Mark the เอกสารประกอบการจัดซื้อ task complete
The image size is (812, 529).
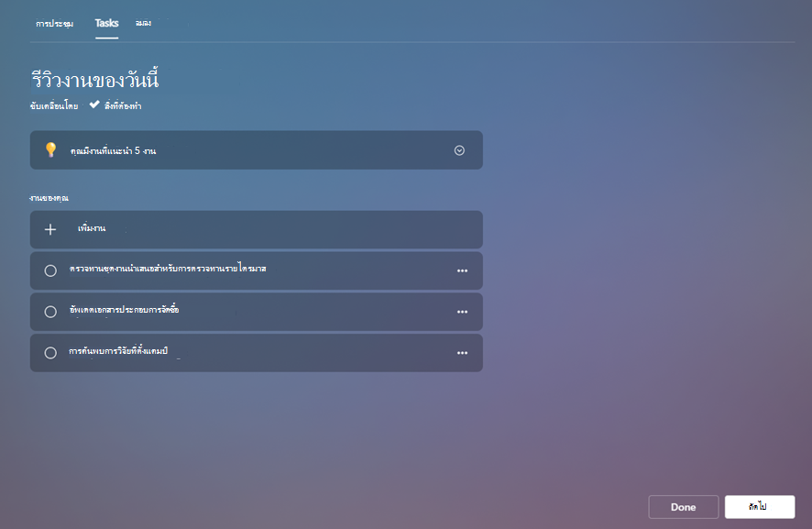coord(50,312)
